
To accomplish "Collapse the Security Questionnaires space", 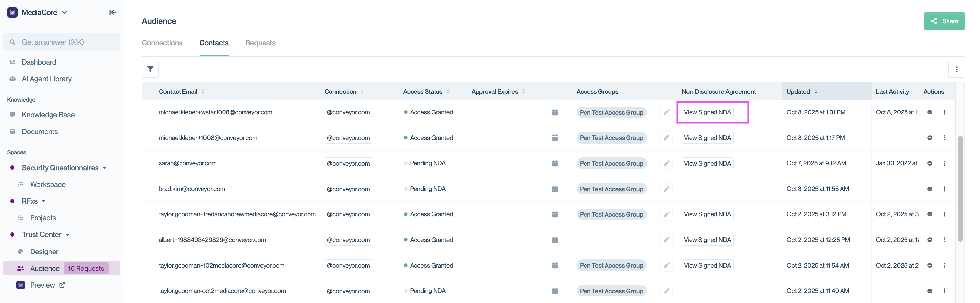I will (104, 168).
